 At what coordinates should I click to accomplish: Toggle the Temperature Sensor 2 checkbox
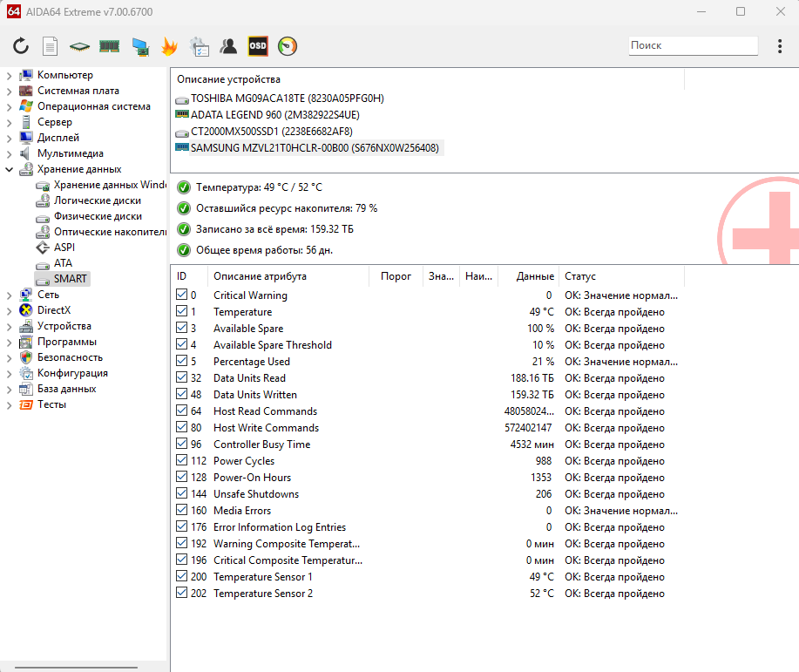181,593
